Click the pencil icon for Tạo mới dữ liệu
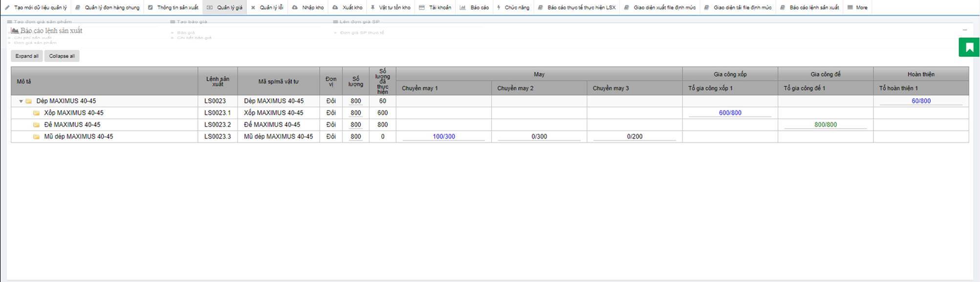 pos(7,8)
